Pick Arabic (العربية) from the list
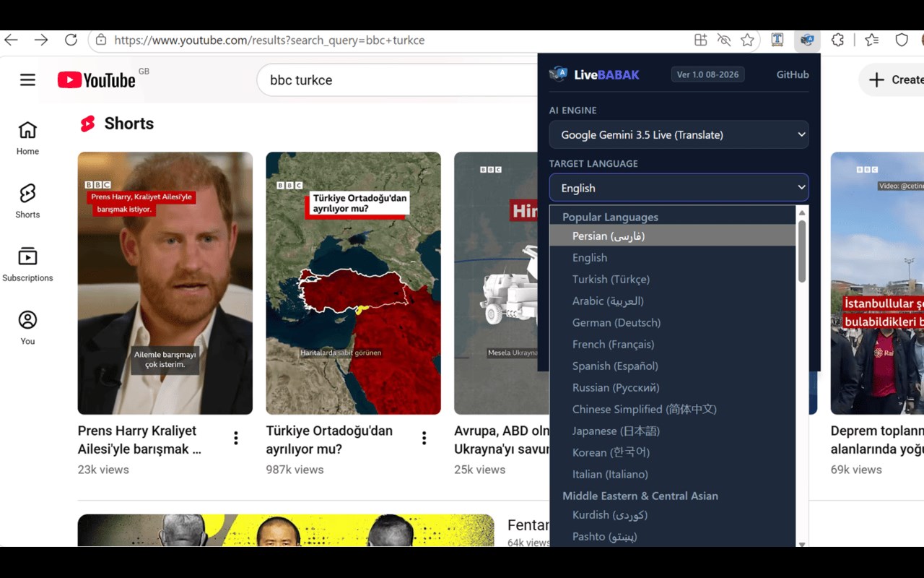Image resolution: width=924 pixels, height=578 pixels. click(x=673, y=301)
